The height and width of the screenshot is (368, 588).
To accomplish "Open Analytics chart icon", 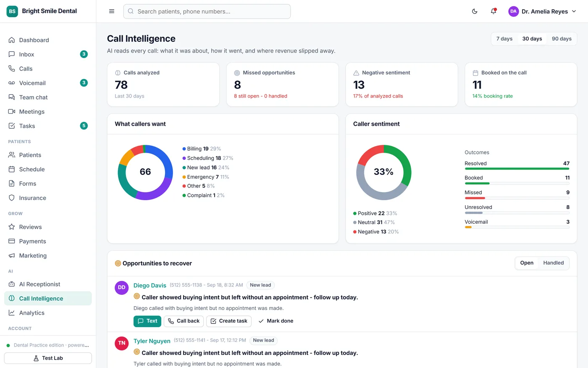I will (12, 312).
